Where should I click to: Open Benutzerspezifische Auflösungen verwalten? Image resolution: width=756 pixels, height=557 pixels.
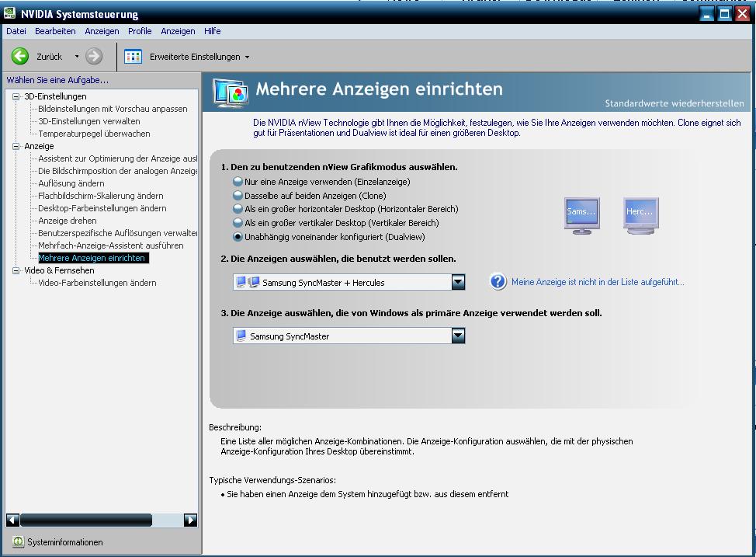pos(118,233)
